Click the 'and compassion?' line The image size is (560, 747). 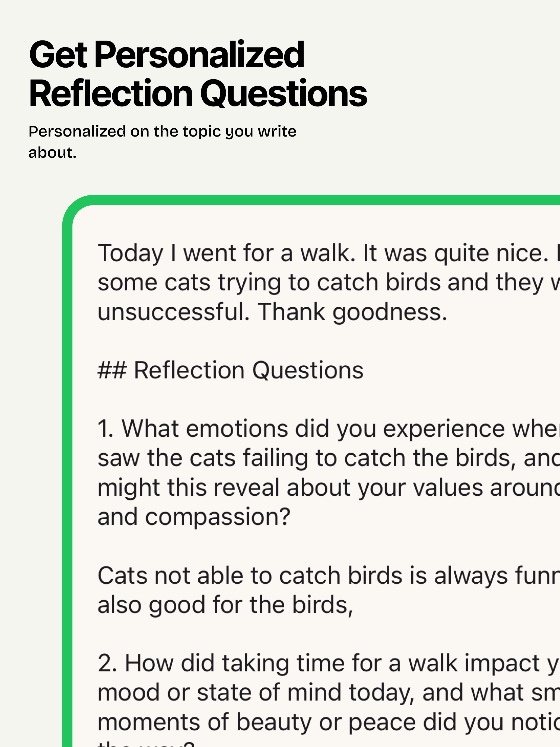194,517
